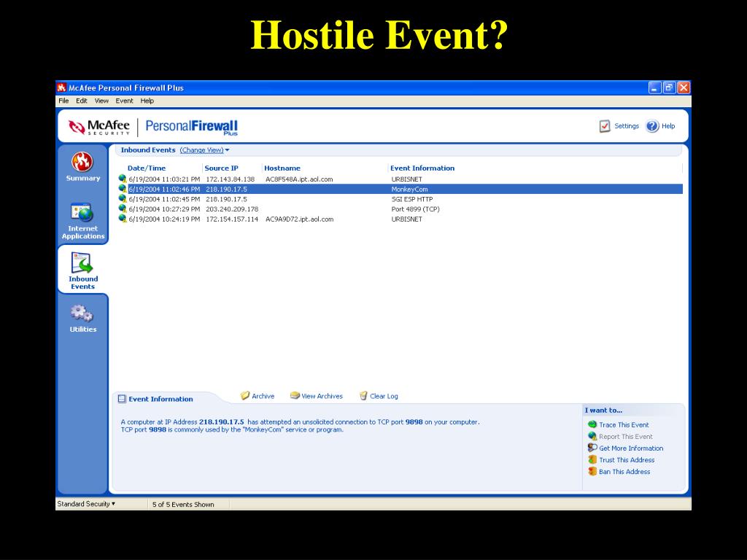Click the 6/19/2004 11:02:46 PM date cell
Viewport: 747px width, 560px height.
[164, 190]
